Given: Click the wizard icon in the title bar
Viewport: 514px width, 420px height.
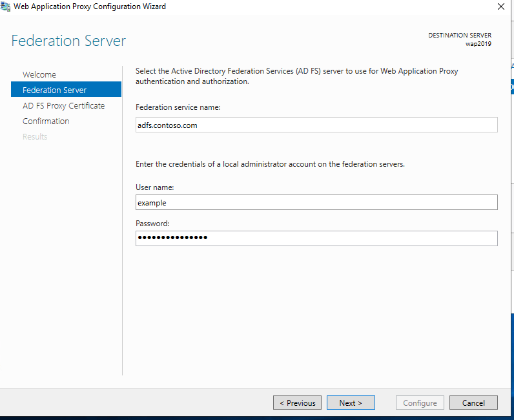Looking at the screenshot, I should [x=6, y=6].
